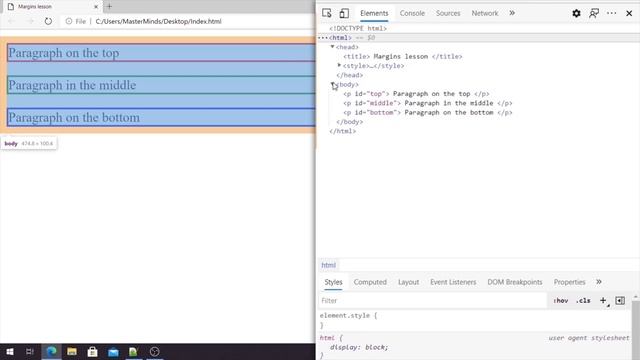Open the Layout pane tab
This screenshot has width=640, height=360.
pyautogui.click(x=408, y=282)
